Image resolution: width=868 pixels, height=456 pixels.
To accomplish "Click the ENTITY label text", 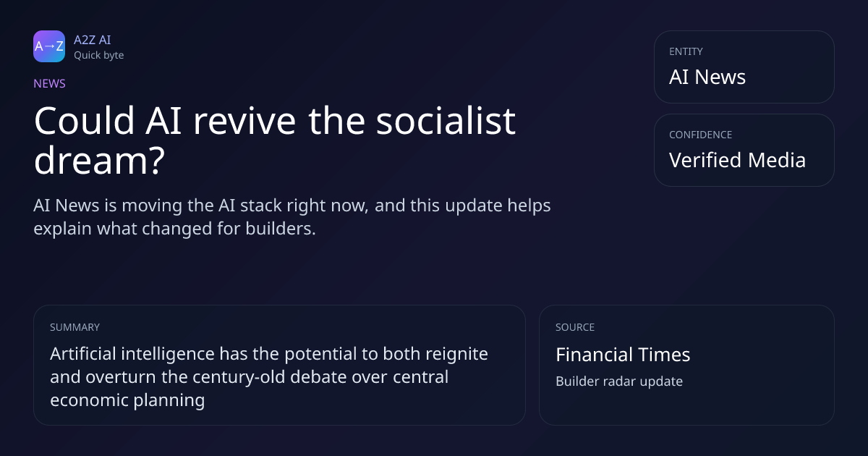I will point(686,51).
